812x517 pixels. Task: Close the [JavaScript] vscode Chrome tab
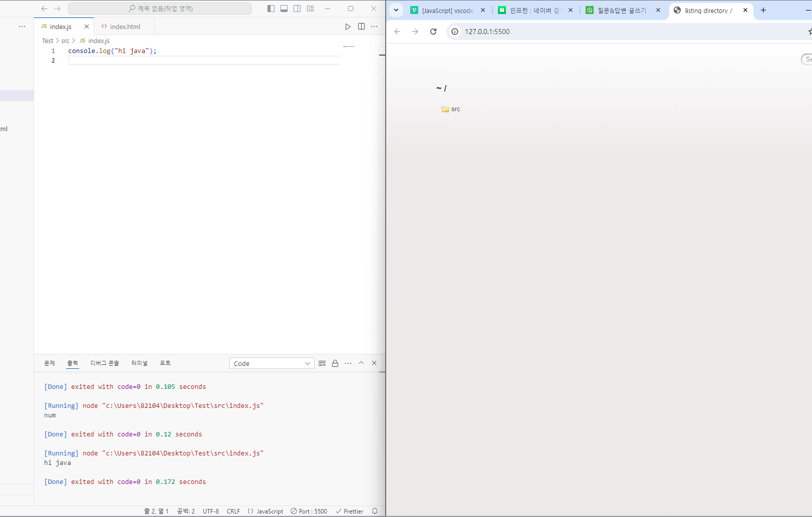click(483, 10)
